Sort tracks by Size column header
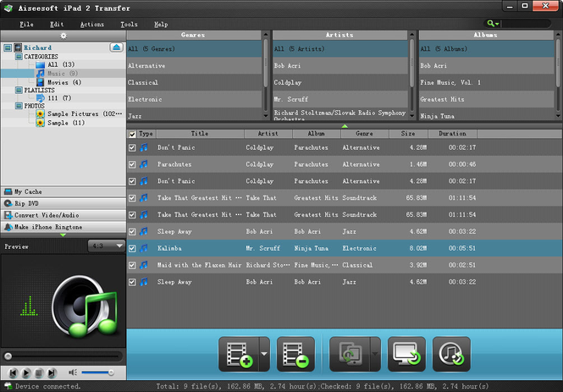Viewport: 563px width, 392px height. pos(408,134)
